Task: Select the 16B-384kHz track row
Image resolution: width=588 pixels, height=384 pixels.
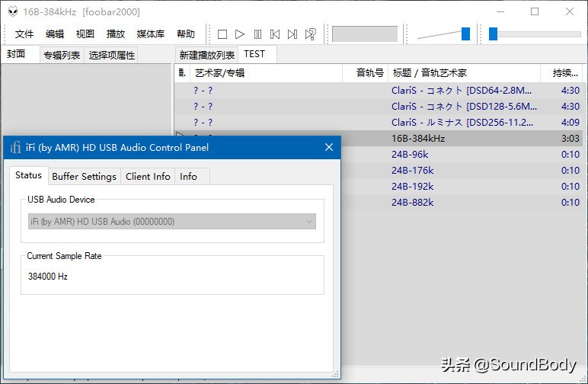Action: pyautogui.click(x=462, y=139)
